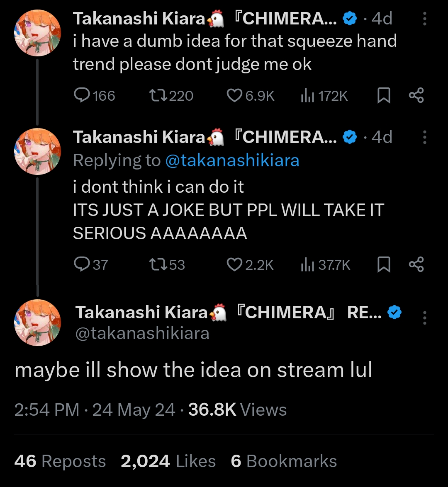Share the first tweet in thread
The height and width of the screenshot is (487, 448).
(416, 96)
